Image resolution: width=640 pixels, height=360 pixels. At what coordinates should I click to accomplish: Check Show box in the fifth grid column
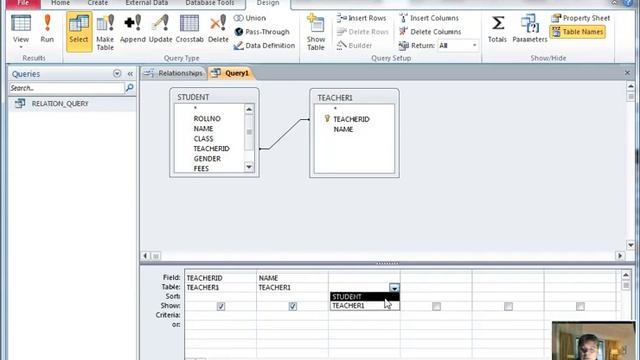508,306
